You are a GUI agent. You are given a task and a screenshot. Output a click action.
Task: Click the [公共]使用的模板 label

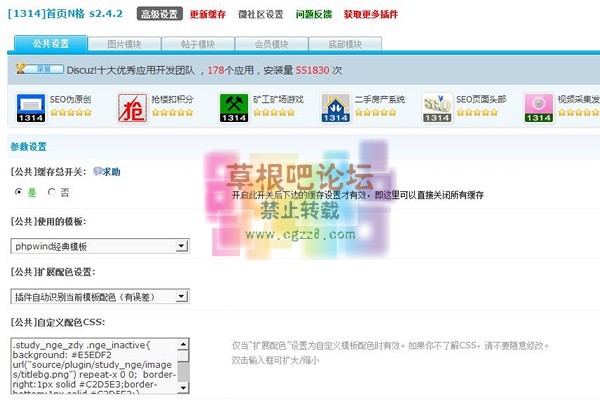[x=49, y=222]
